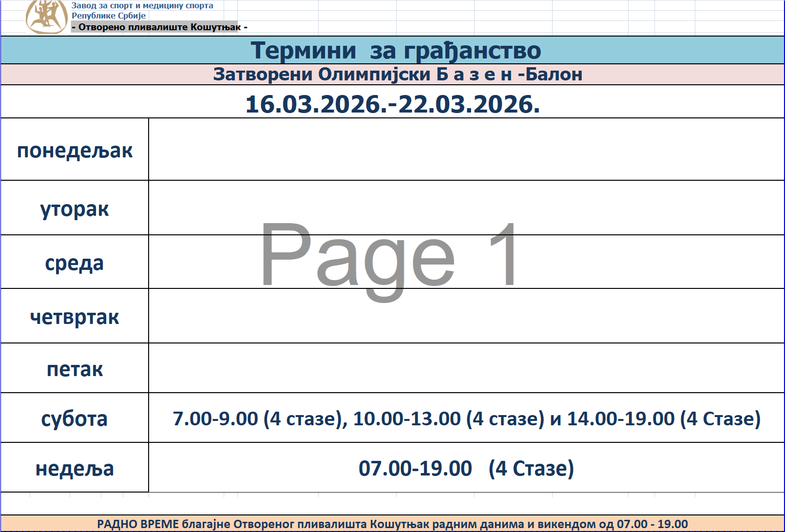Click the institute logo in the header
Image resolution: width=785 pixels, height=532 pixels.
pyautogui.click(x=46, y=17)
